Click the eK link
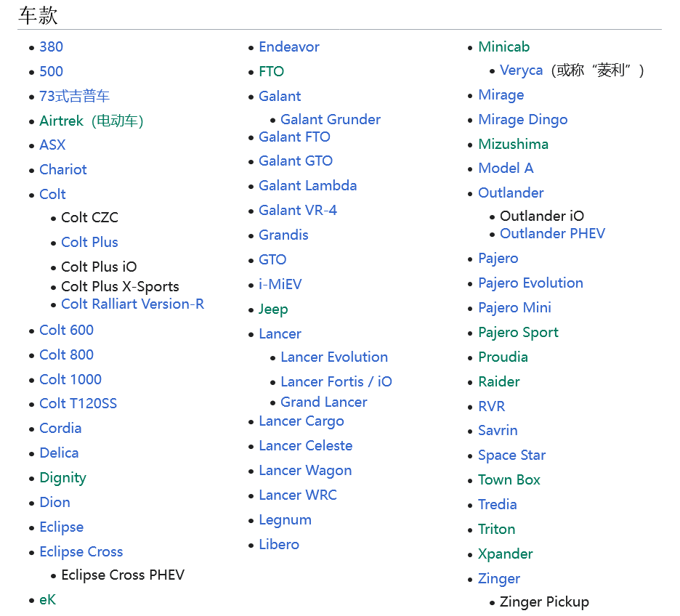Image resolution: width=680 pixels, height=616 pixels. [x=48, y=600]
